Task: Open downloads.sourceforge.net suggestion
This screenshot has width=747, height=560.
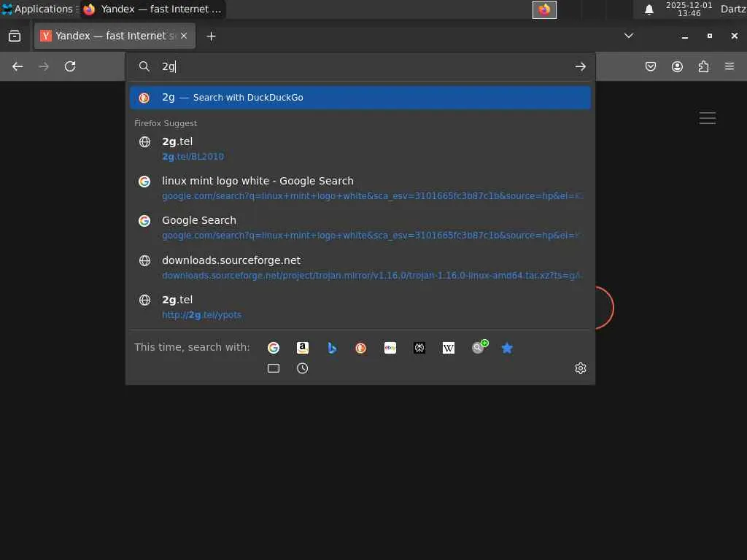Action: tap(360, 268)
